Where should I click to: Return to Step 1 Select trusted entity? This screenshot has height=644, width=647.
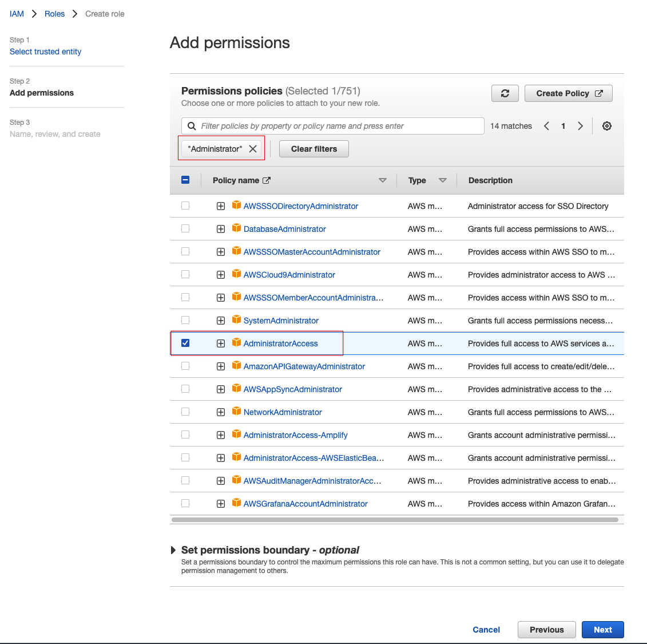coord(45,52)
